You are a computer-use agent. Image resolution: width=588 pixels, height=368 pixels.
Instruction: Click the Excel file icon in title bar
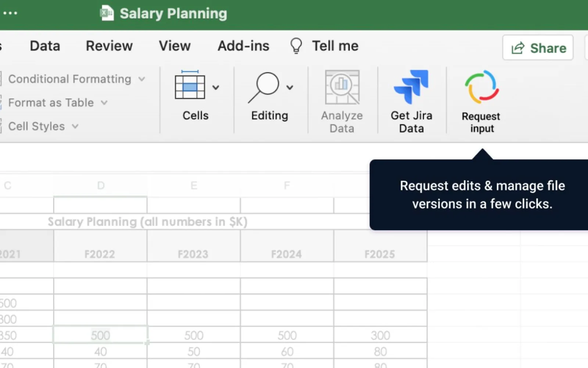click(107, 13)
